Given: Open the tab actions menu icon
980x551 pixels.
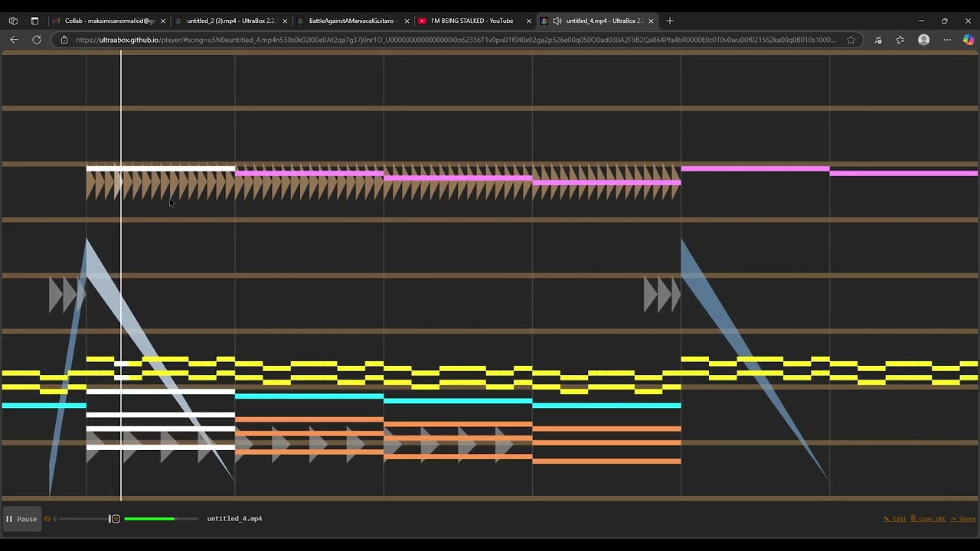Looking at the screenshot, I should click(x=34, y=21).
